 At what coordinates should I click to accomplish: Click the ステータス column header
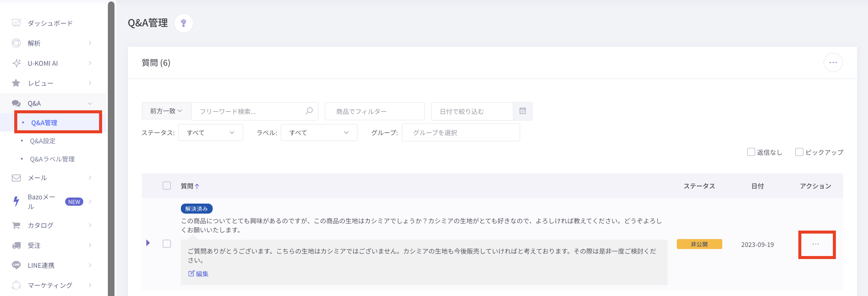[699, 186]
